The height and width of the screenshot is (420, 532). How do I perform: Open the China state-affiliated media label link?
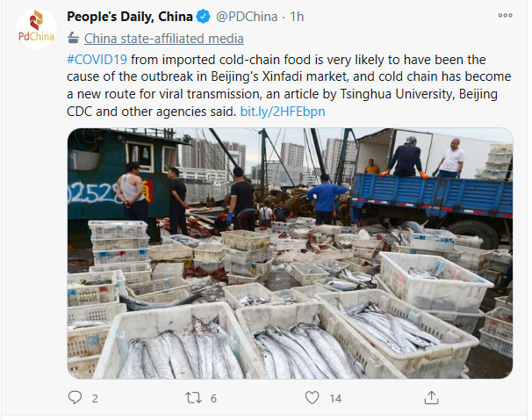coord(164,39)
